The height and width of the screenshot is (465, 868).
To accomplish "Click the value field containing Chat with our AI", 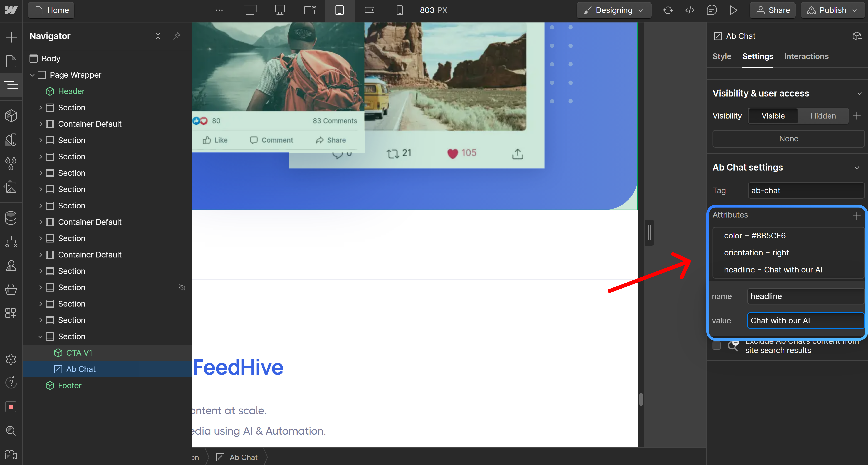I will [x=805, y=320].
